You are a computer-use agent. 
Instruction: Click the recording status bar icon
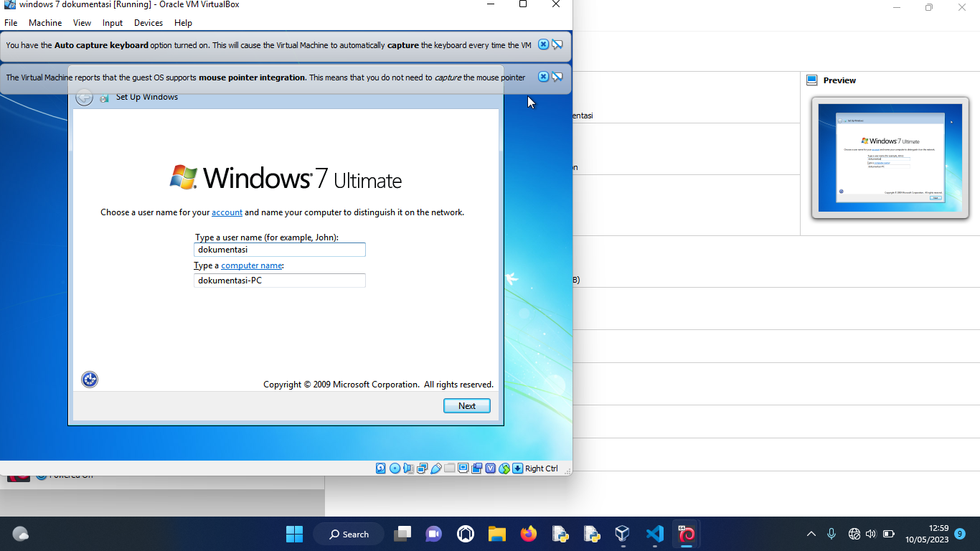click(477, 468)
